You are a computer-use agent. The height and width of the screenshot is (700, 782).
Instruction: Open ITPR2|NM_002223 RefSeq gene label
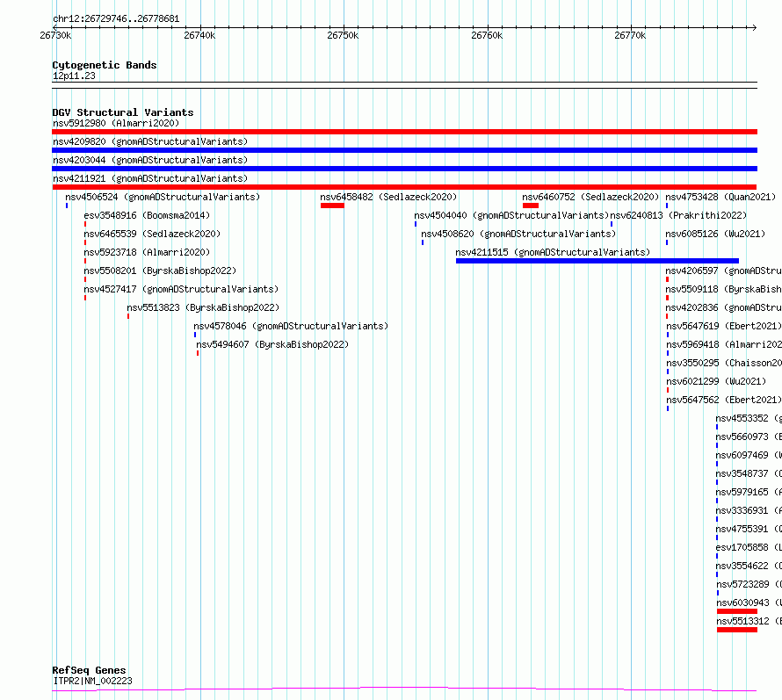pyautogui.click(x=92, y=681)
